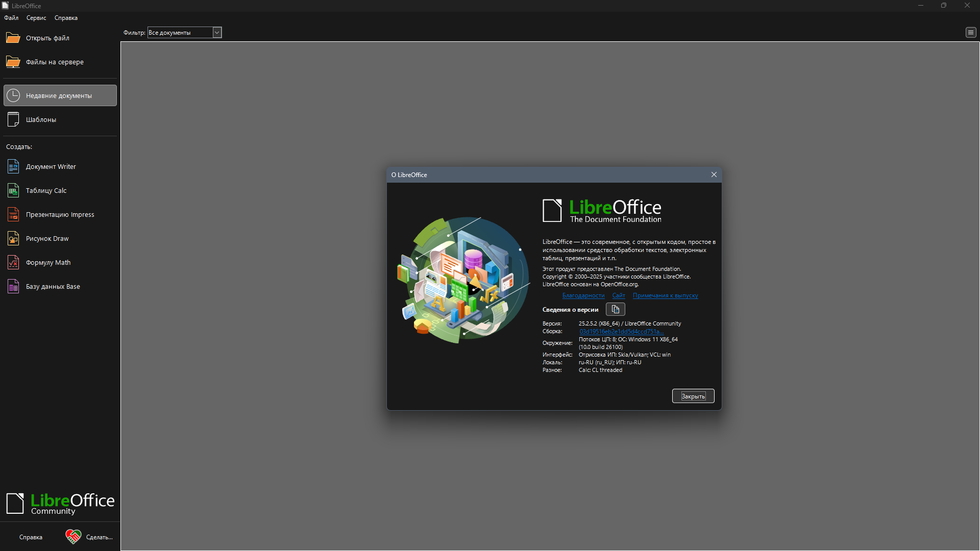Select 'Недавние документы' label

[x=59, y=96]
